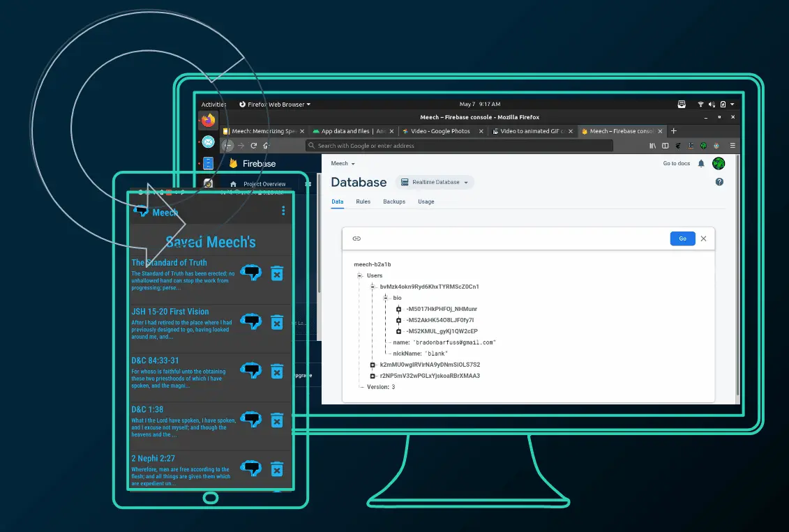789x532 pixels.
Task: Click the Activities button in the top bar
Action: (x=214, y=105)
